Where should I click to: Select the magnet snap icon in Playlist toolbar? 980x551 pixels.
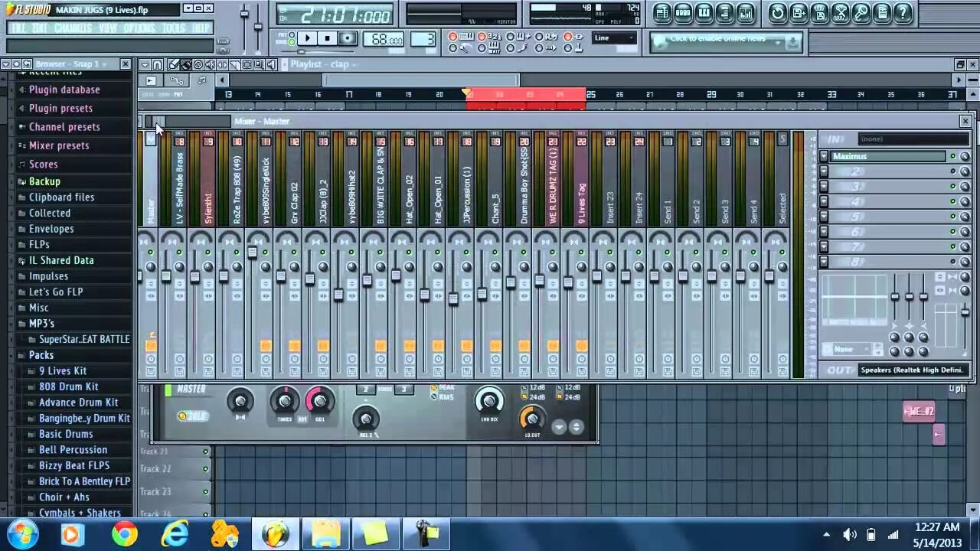(158, 64)
